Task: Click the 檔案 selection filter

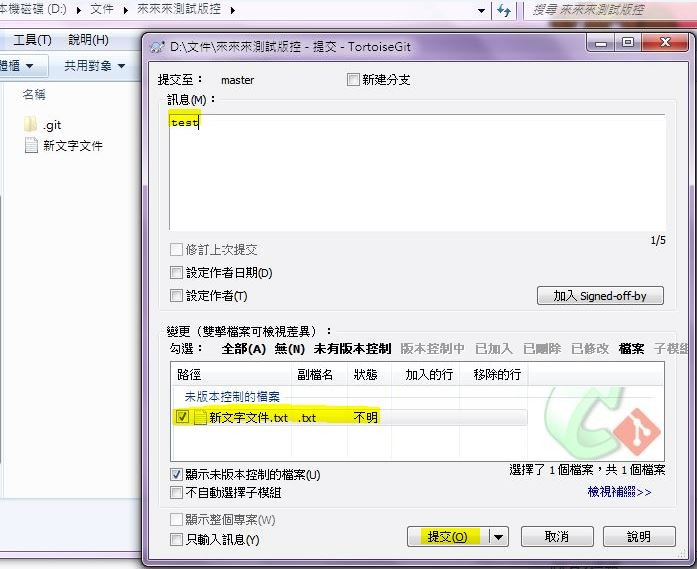Action: pos(631,349)
